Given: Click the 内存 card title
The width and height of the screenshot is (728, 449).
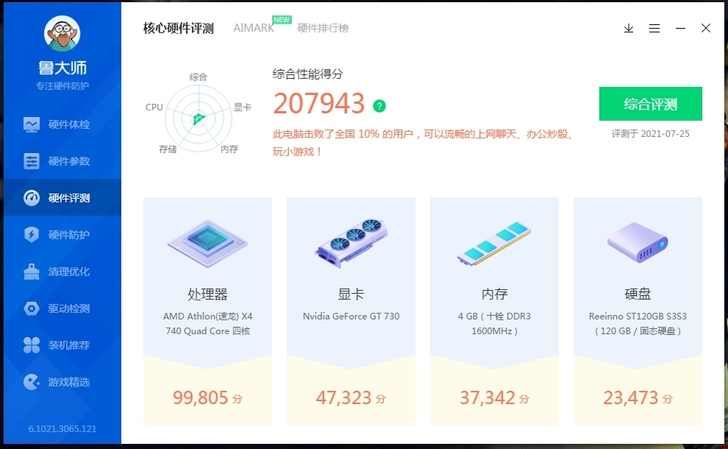Looking at the screenshot, I should point(494,294).
